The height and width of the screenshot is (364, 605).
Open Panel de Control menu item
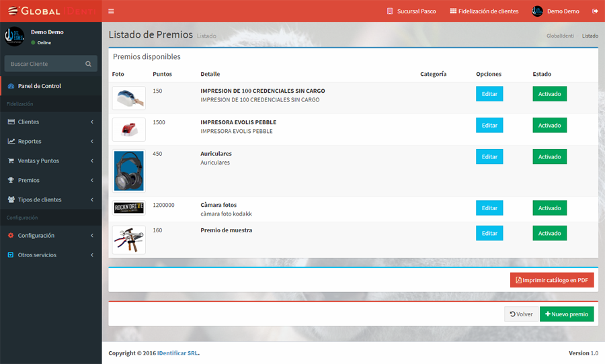[x=39, y=86]
